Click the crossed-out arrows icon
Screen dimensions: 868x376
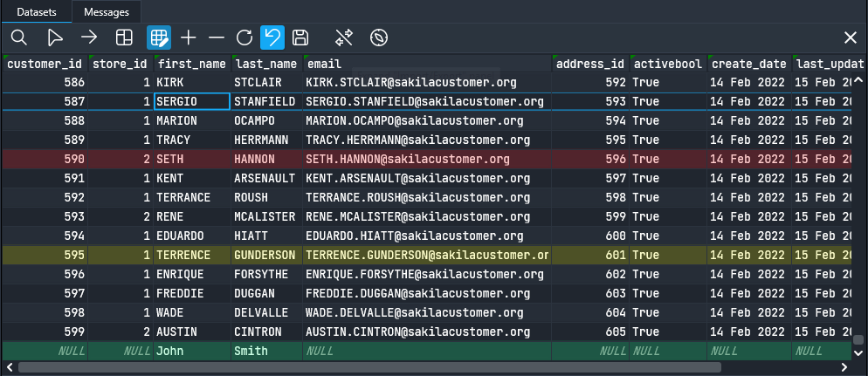[x=344, y=38]
